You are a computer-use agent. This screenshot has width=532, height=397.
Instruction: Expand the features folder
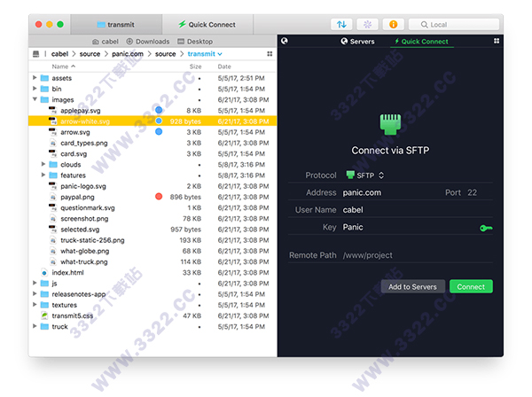tap(43, 175)
